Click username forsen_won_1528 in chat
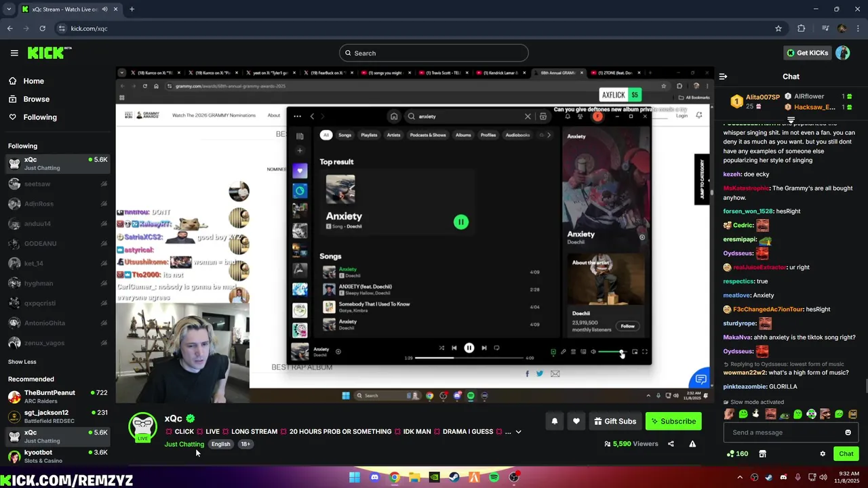This screenshot has height=488, width=868. [x=748, y=211]
